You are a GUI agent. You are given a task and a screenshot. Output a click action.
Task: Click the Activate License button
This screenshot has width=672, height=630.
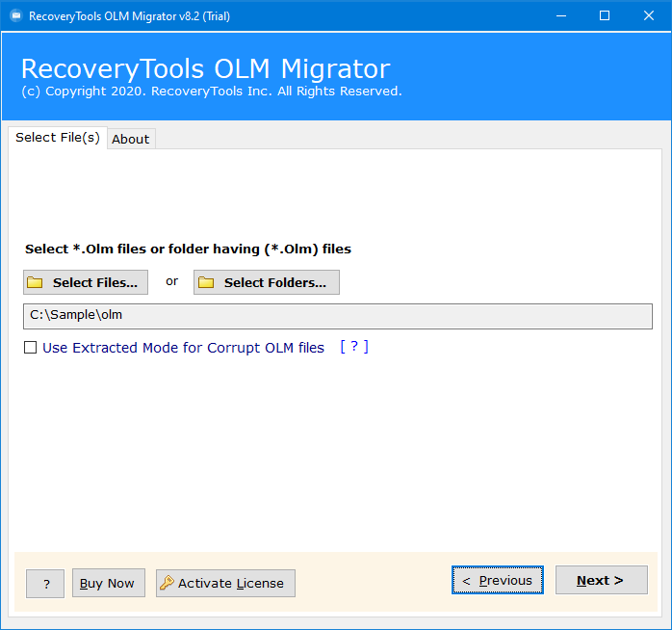pyautogui.click(x=225, y=583)
